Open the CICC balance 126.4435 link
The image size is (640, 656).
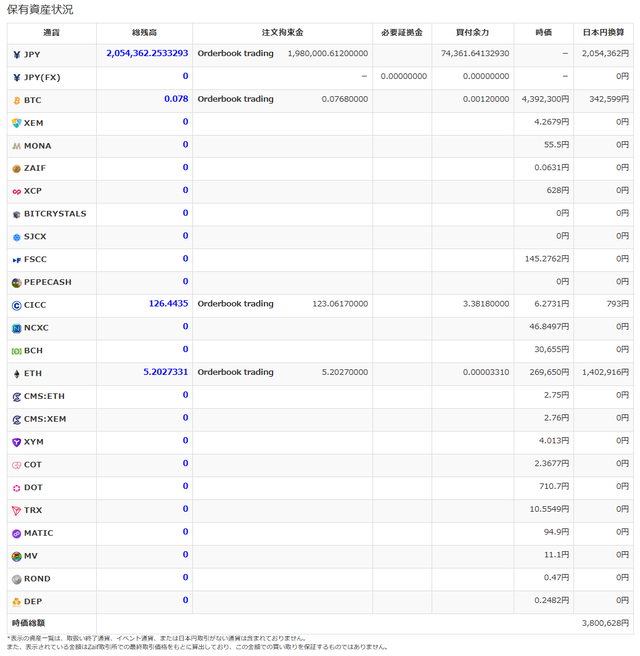(x=168, y=303)
